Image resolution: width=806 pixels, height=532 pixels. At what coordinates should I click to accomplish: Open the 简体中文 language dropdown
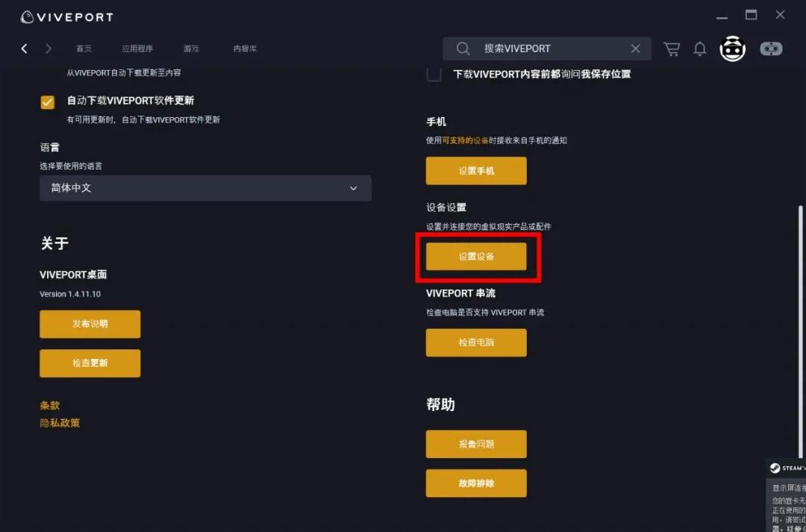[x=205, y=188]
